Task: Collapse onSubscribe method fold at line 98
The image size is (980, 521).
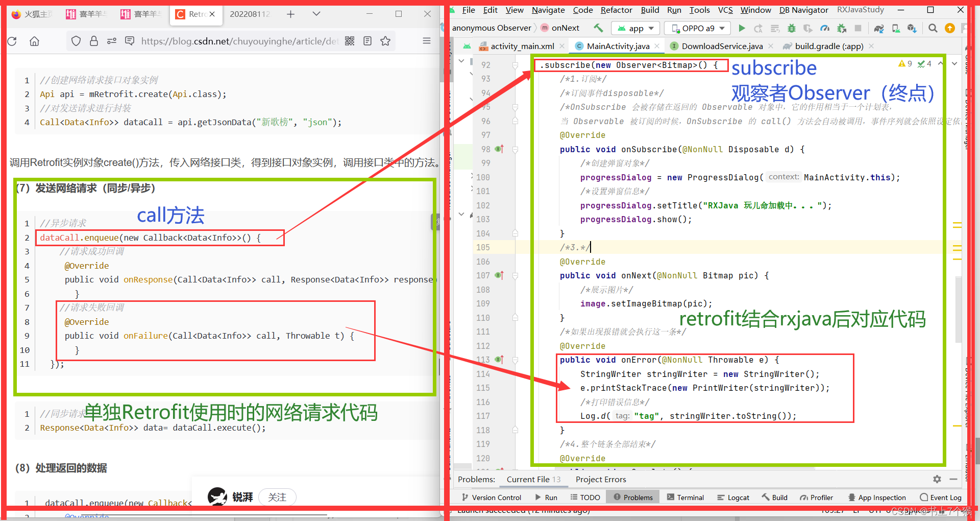Action: pos(516,150)
